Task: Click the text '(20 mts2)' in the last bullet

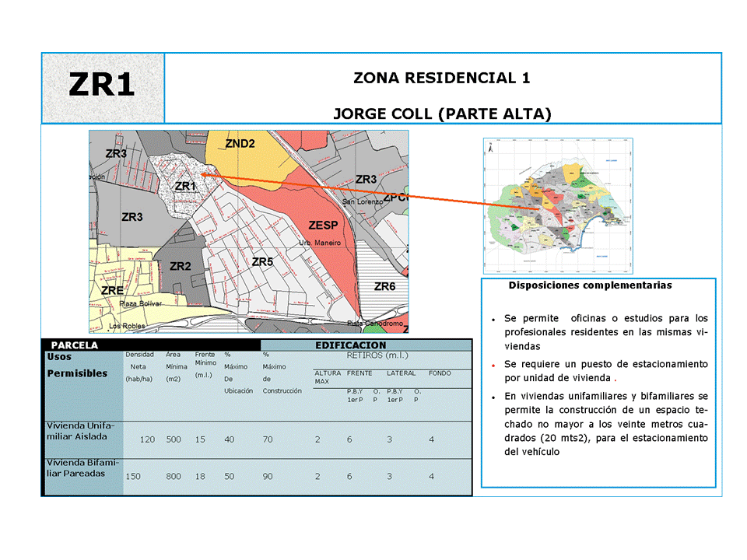Action: pyautogui.click(x=566, y=438)
